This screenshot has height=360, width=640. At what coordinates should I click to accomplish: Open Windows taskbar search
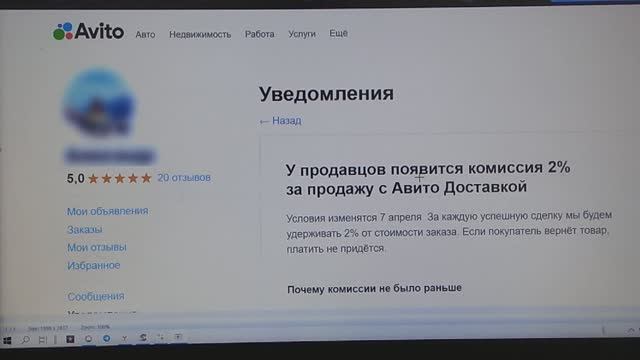(x=25, y=340)
